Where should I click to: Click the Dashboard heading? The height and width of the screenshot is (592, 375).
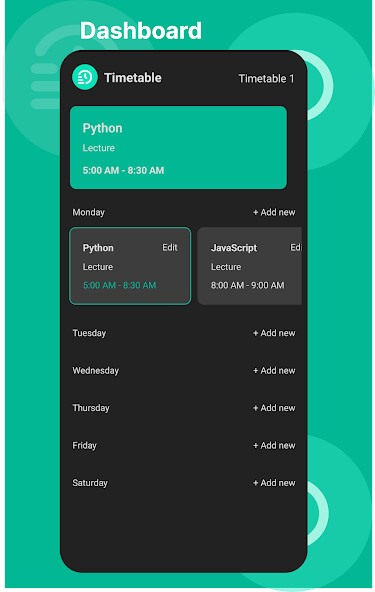(140, 31)
